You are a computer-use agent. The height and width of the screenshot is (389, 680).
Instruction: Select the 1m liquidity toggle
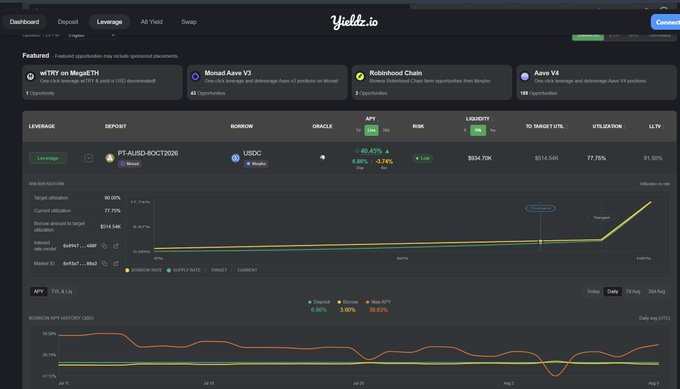[493, 130]
